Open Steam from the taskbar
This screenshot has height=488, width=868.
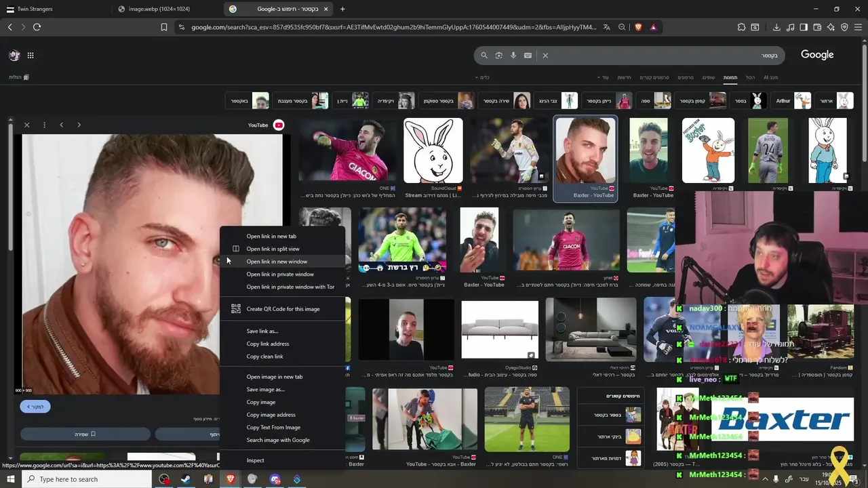[x=185, y=479]
